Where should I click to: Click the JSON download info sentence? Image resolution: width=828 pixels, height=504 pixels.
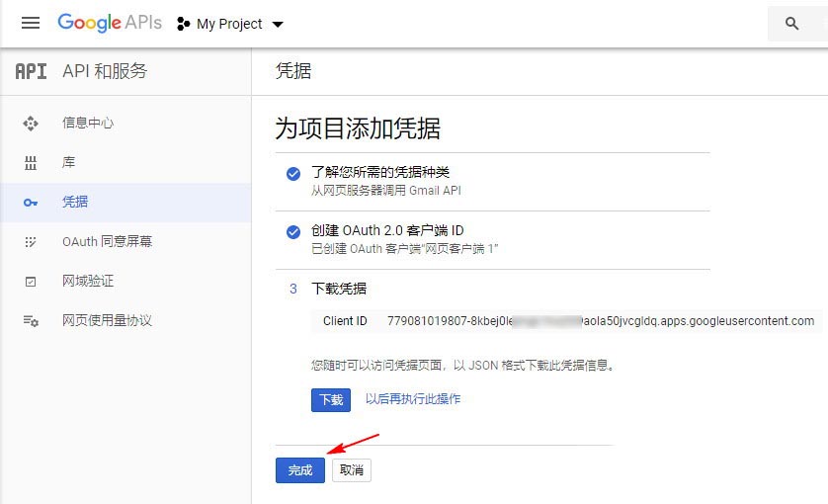pyautogui.click(x=463, y=366)
